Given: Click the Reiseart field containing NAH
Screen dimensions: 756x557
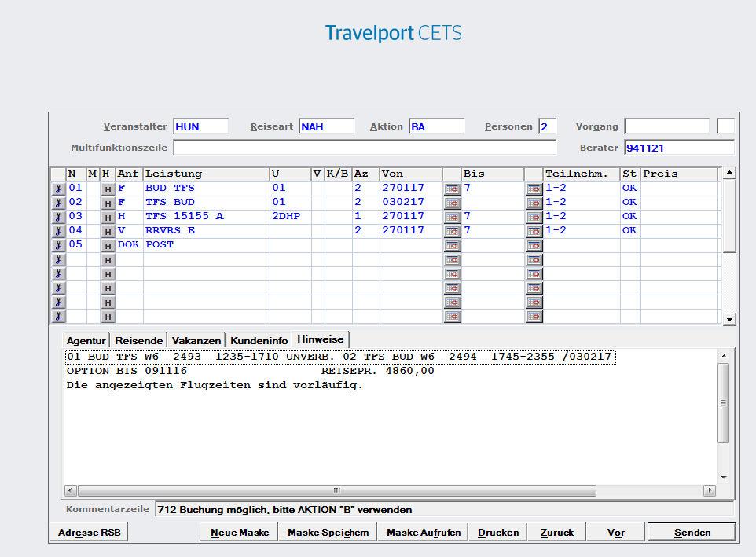Looking at the screenshot, I should coord(326,126).
